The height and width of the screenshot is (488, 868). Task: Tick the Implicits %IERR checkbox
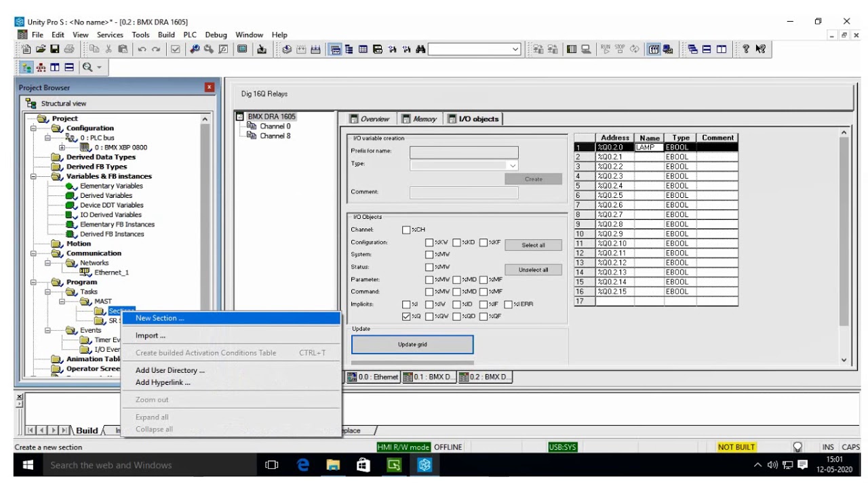point(508,304)
